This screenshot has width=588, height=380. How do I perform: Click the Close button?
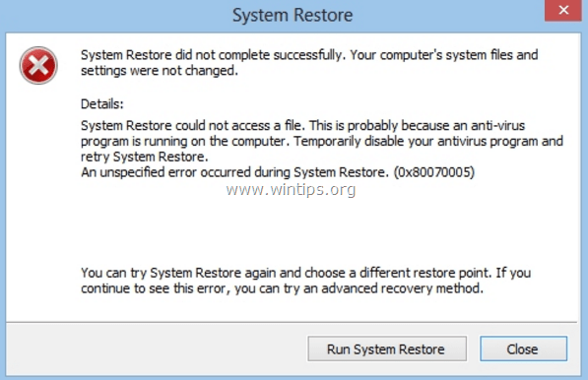(x=523, y=348)
